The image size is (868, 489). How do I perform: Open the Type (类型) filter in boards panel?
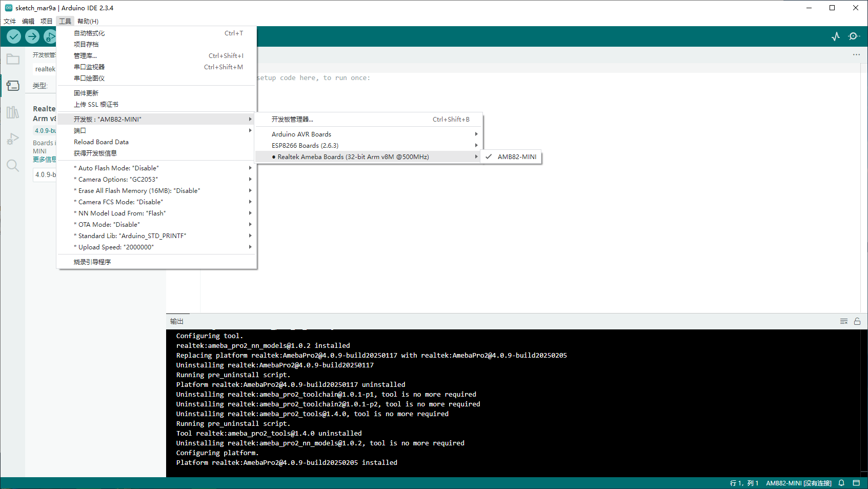(40, 86)
